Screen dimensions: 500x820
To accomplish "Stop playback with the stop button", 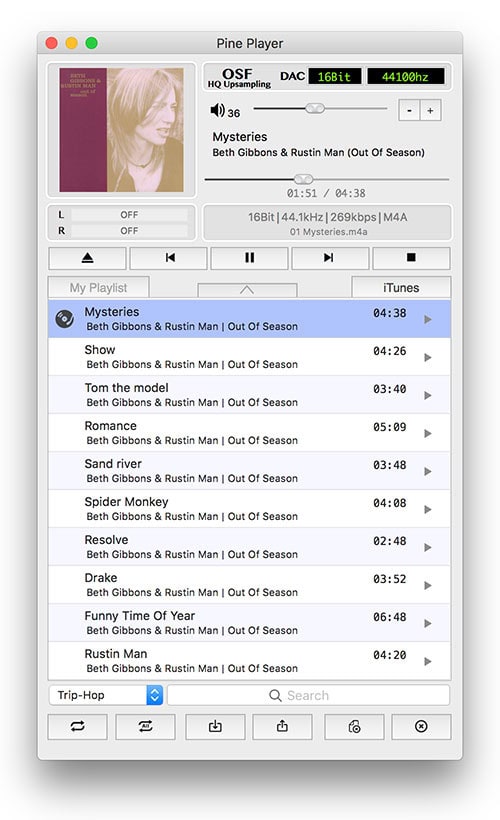I will pyautogui.click(x=412, y=258).
